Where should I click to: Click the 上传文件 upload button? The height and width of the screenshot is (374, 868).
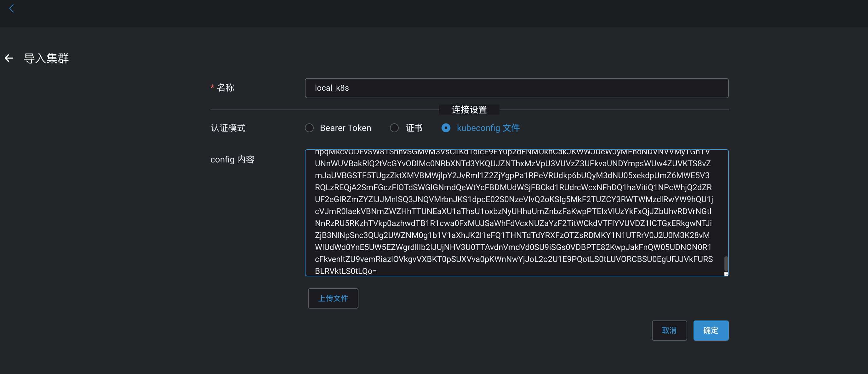point(333,298)
